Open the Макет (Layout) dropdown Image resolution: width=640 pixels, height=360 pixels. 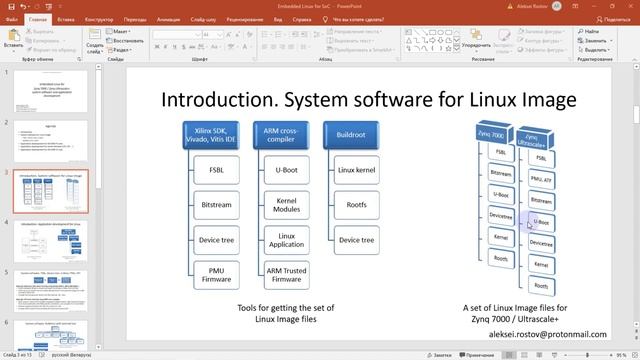click(x=119, y=31)
